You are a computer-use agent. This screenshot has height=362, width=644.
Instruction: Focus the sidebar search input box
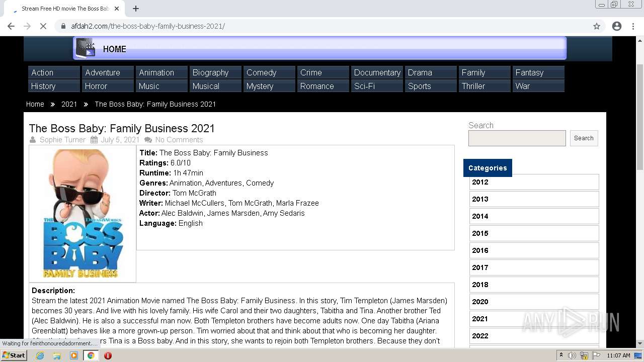(x=517, y=138)
